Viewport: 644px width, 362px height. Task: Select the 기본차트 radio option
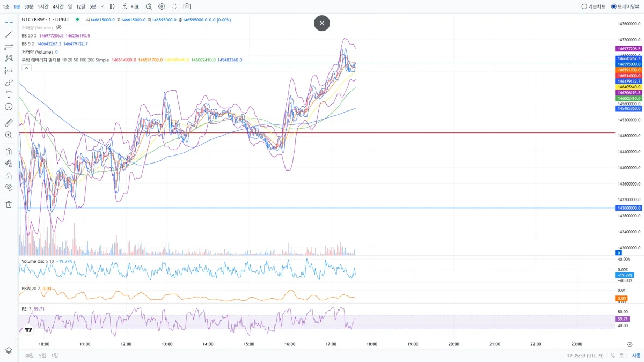tap(594, 6)
